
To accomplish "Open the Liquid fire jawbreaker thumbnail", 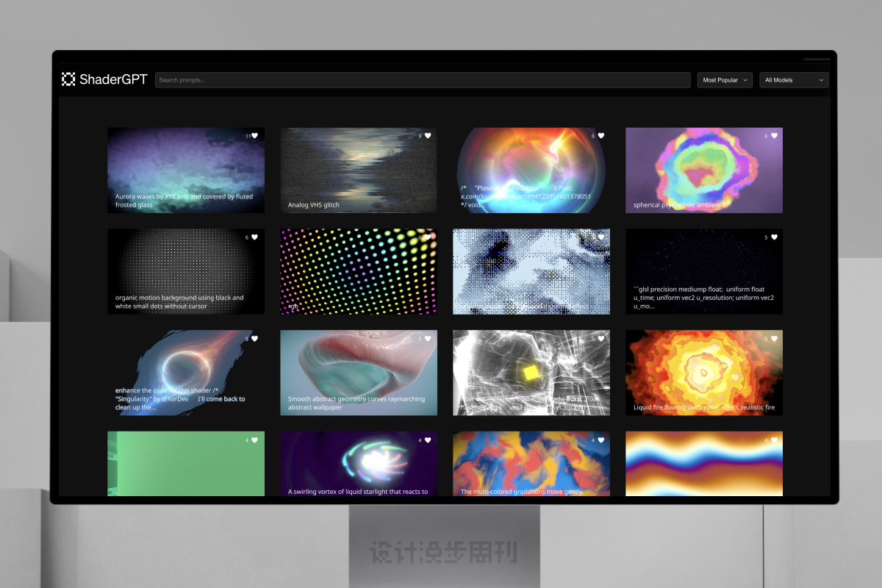I will point(704,373).
